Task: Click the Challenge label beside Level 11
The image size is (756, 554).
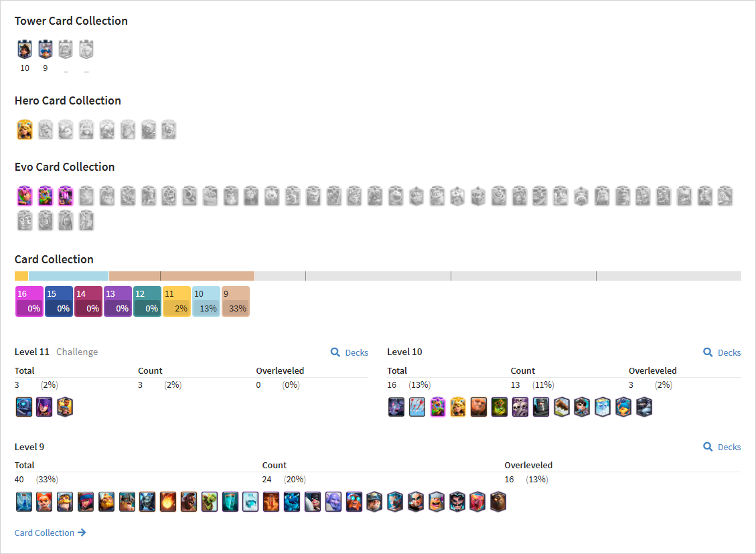Action: (x=77, y=352)
